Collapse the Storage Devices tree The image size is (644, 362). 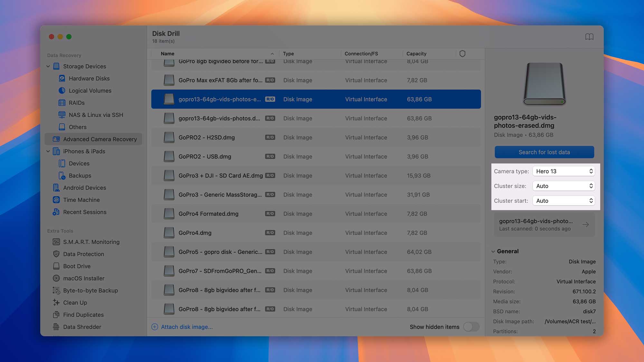[48, 66]
